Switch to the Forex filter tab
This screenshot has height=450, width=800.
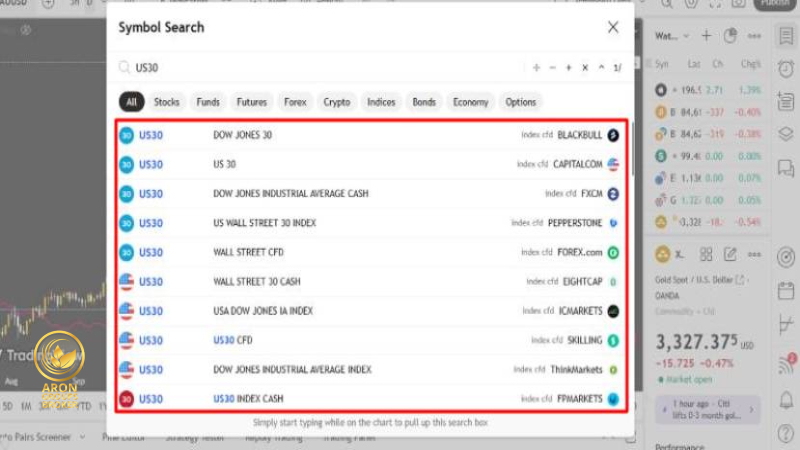coord(295,102)
